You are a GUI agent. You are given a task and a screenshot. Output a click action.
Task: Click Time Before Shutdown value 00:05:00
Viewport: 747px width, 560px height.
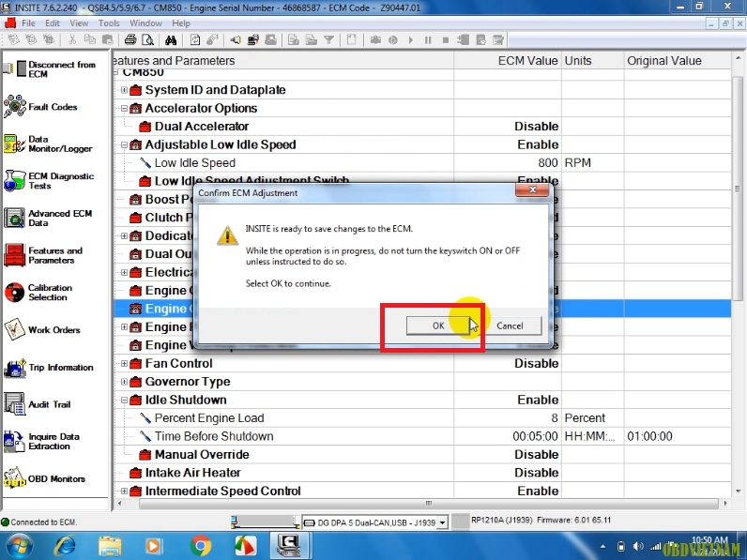tap(535, 436)
